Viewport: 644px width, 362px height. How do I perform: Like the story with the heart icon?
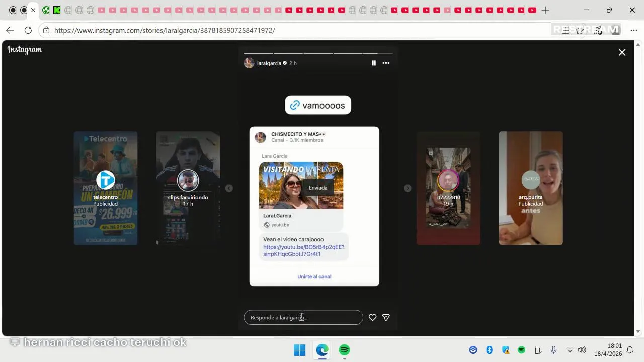pyautogui.click(x=372, y=317)
